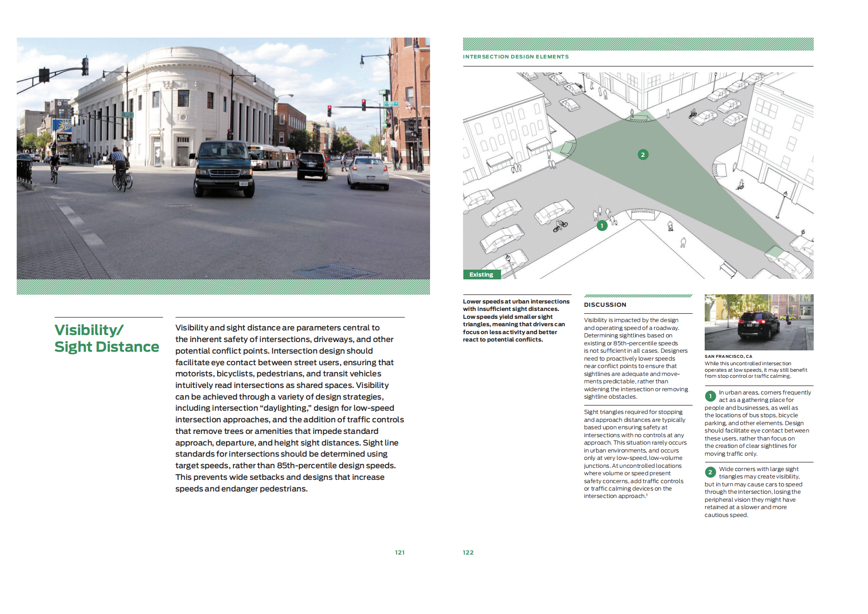Select the numbered circle 2 beside wide corners text

710,472
